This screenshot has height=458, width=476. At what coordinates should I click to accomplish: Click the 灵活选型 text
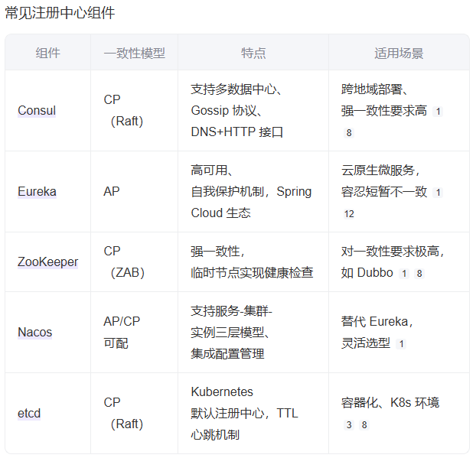coord(366,343)
